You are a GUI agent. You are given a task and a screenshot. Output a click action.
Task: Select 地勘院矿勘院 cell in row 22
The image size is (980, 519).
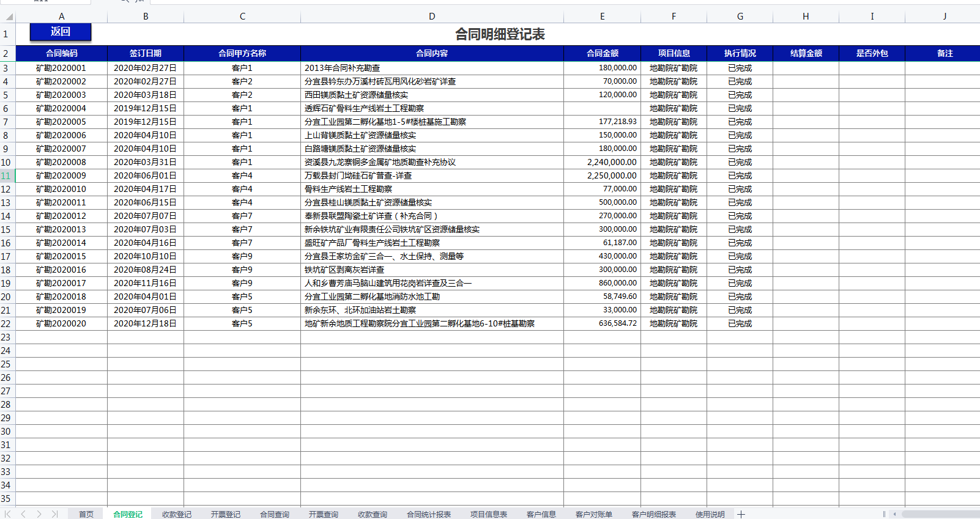click(674, 323)
